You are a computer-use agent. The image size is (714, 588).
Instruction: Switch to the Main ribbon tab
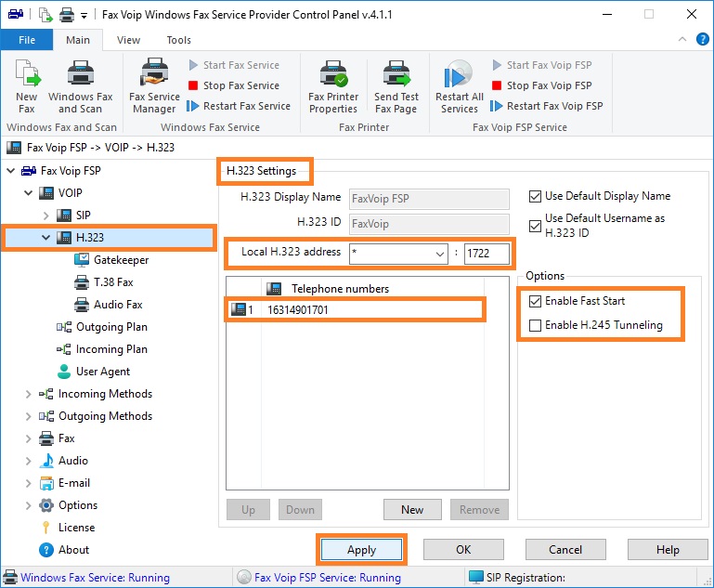[78, 40]
